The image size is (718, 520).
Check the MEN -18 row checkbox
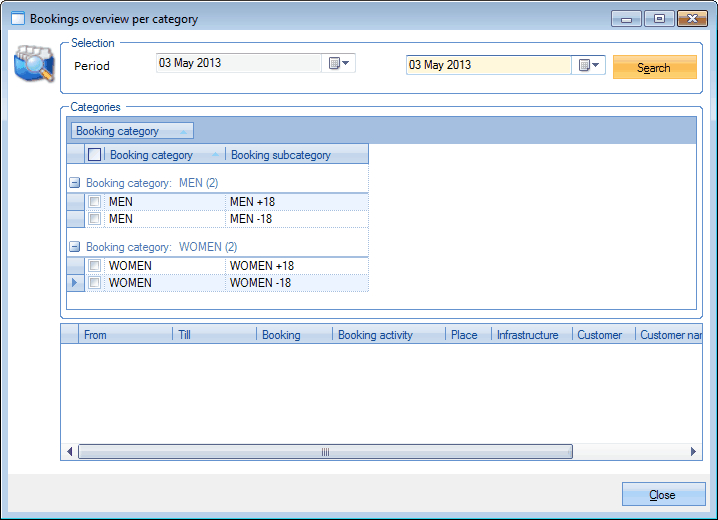coord(95,219)
